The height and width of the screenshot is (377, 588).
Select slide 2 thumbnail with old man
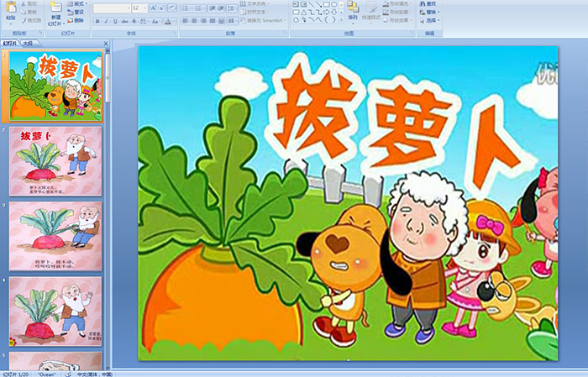(55, 161)
